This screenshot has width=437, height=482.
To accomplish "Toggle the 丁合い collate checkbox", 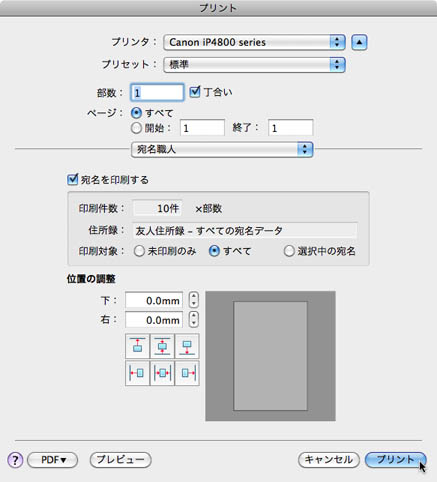I will [x=195, y=92].
